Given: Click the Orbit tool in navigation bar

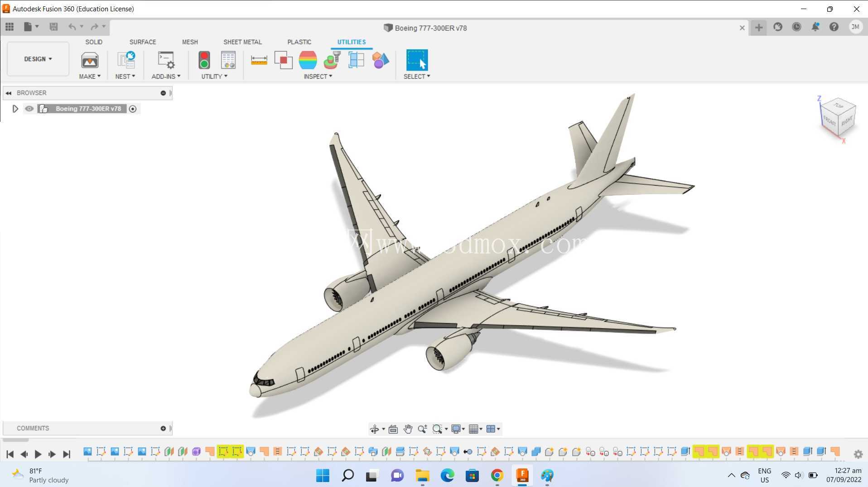Looking at the screenshot, I should coord(375,429).
